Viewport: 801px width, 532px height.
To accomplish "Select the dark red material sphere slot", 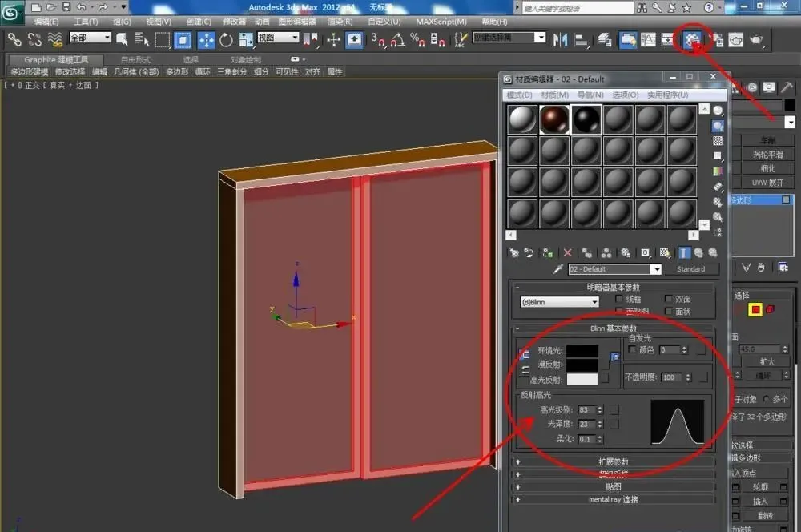I will (554, 119).
